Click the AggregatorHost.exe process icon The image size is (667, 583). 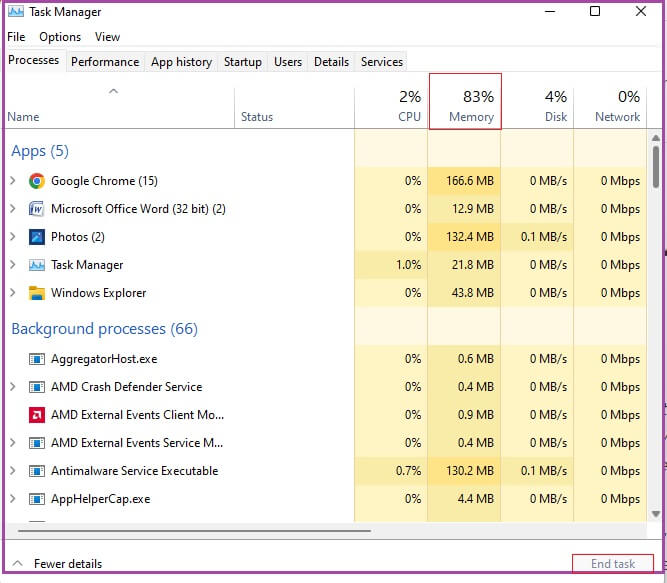(37, 359)
